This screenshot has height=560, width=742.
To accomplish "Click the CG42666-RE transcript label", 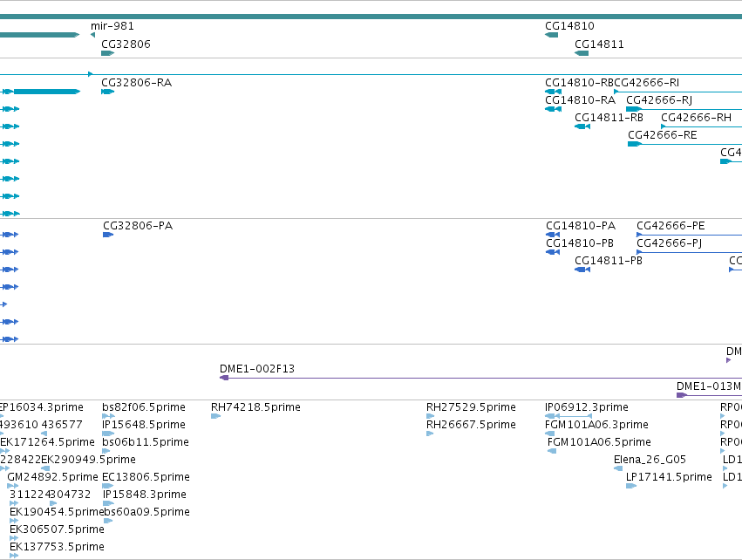I will tap(663, 135).
